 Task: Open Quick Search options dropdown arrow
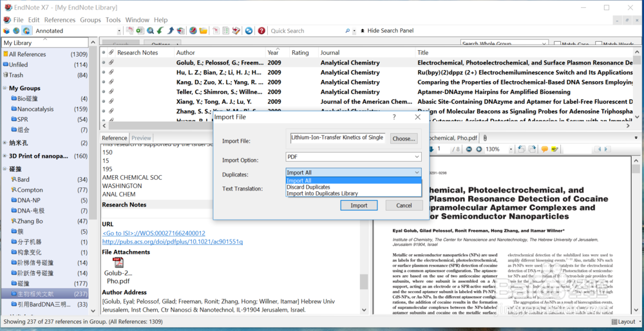click(x=354, y=31)
